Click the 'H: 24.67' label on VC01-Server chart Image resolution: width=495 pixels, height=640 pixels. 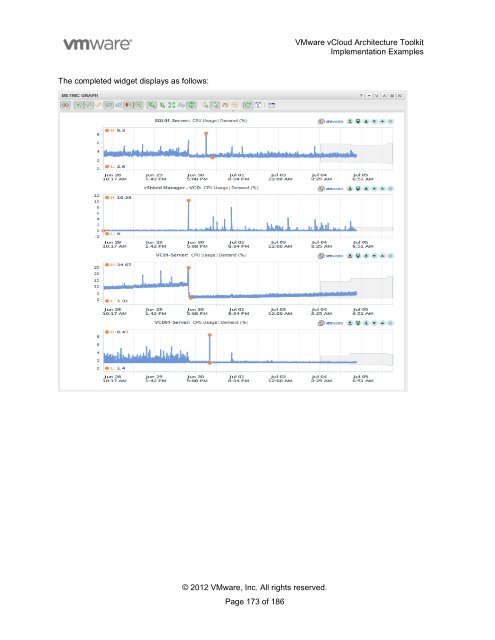pos(118,265)
